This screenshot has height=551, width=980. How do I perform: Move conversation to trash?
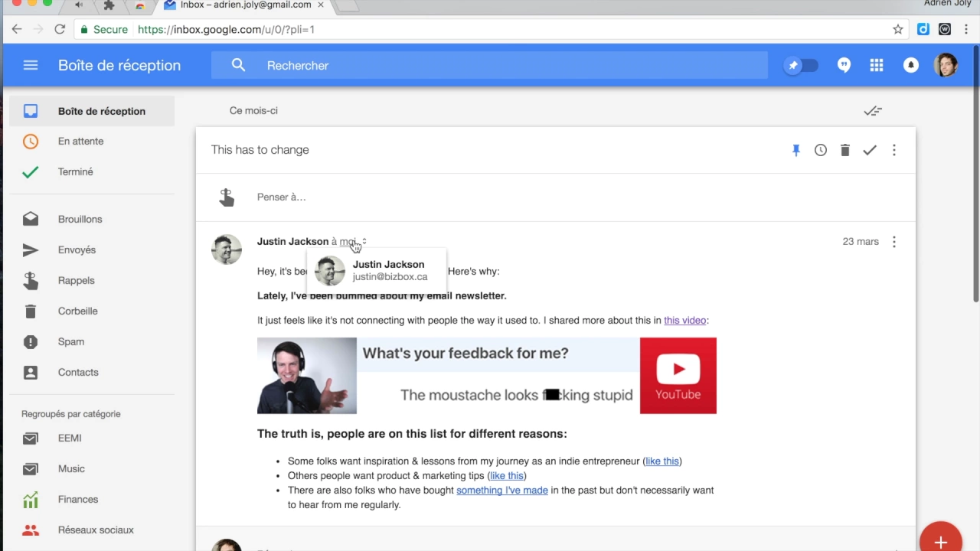click(845, 150)
